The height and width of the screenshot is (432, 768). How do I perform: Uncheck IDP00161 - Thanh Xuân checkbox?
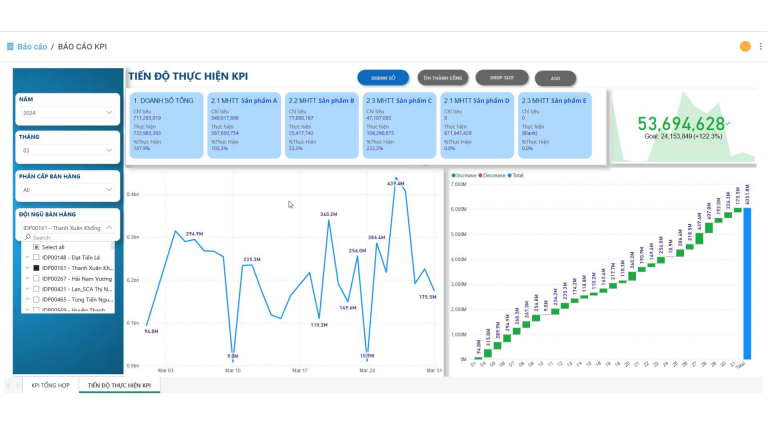(x=37, y=268)
